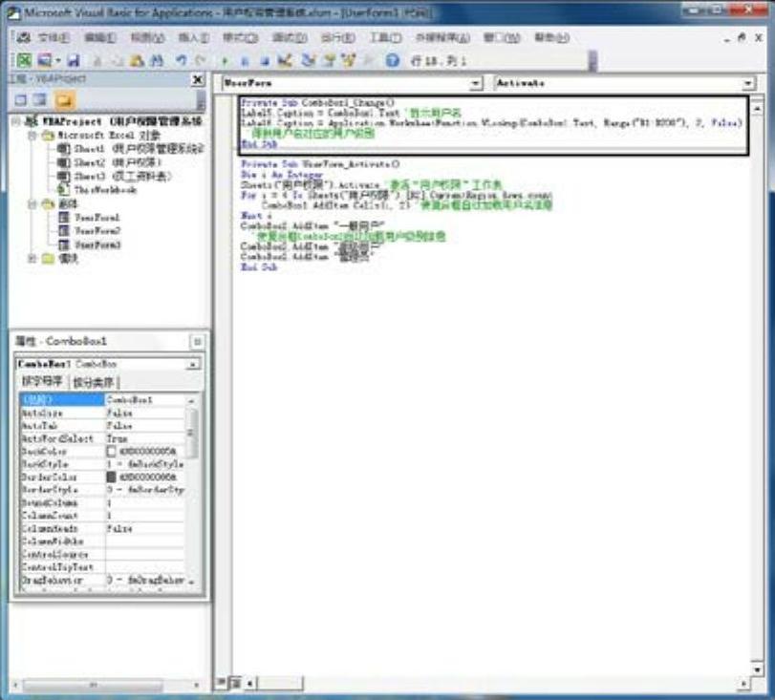
Task: Expand the 模块 modules folder
Action: [32, 258]
